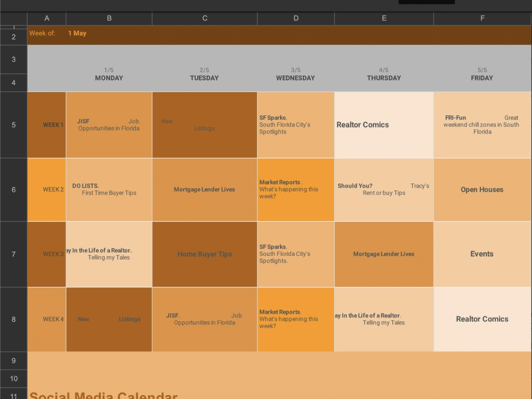Screen dimensions: 532x399
Task: Select Week 1 'JISF Job Opportunities in Florida' cell
Action: [x=109, y=125]
